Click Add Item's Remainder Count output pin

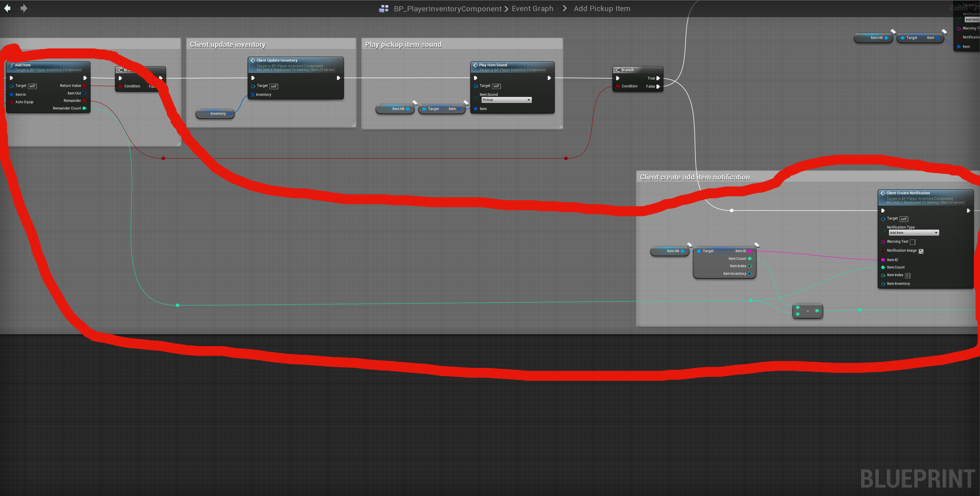pos(84,108)
